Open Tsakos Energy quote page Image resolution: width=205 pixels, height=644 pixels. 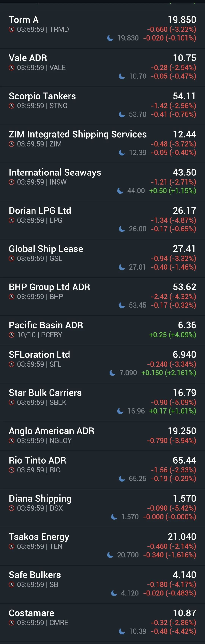(39, 537)
